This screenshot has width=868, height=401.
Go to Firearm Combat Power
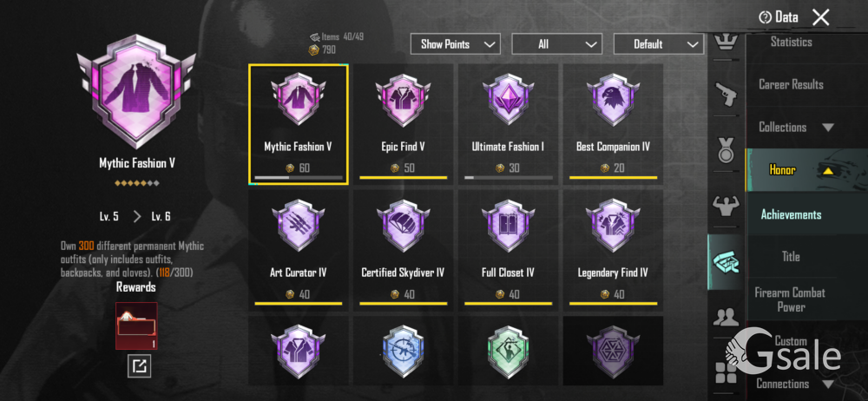click(790, 299)
